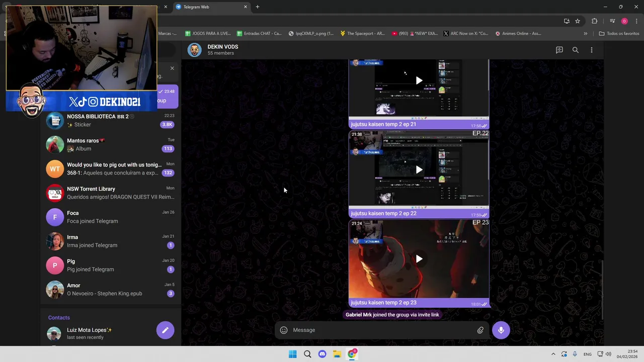Open the comments icon in DEKIN VODS header
Image resolution: width=644 pixels, height=362 pixels.
point(559,50)
